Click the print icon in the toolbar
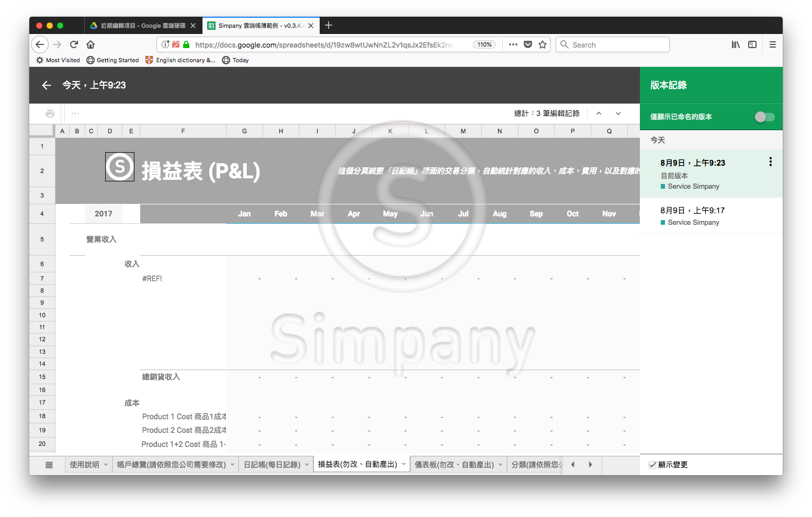 coord(50,113)
